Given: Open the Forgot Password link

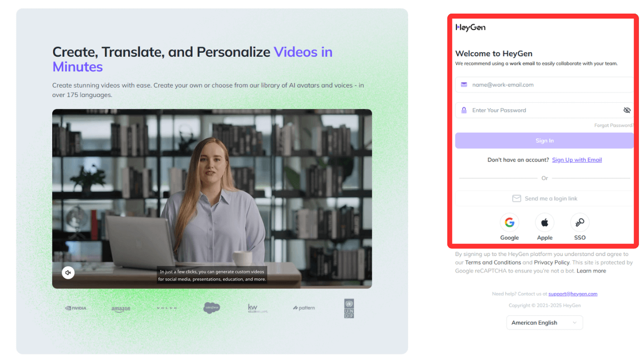Looking at the screenshot, I should coord(614,125).
